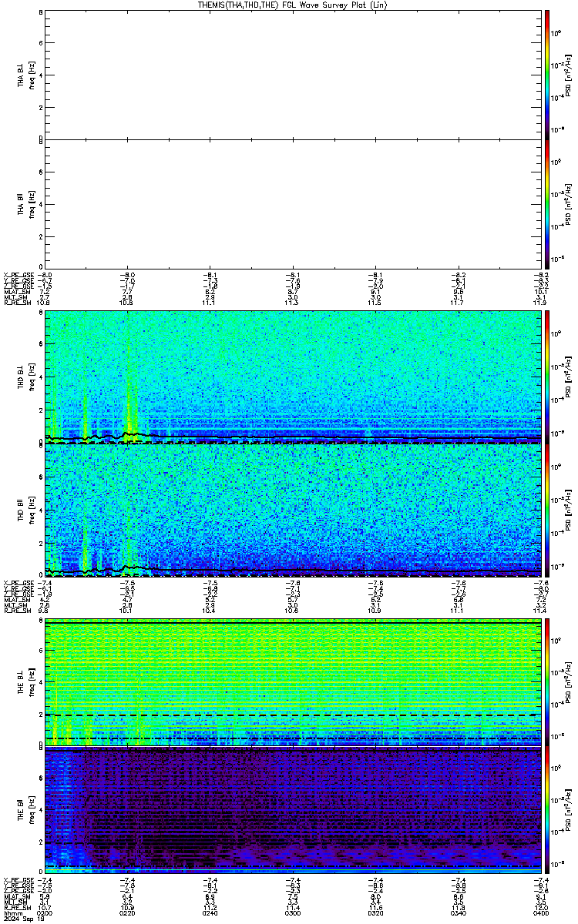Click the 0320 time label on bottom axis
The width and height of the screenshot is (578, 924).
coord(375,912)
